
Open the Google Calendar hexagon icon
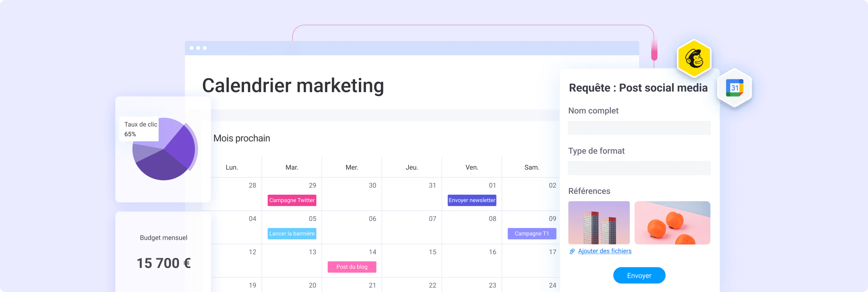(x=735, y=88)
